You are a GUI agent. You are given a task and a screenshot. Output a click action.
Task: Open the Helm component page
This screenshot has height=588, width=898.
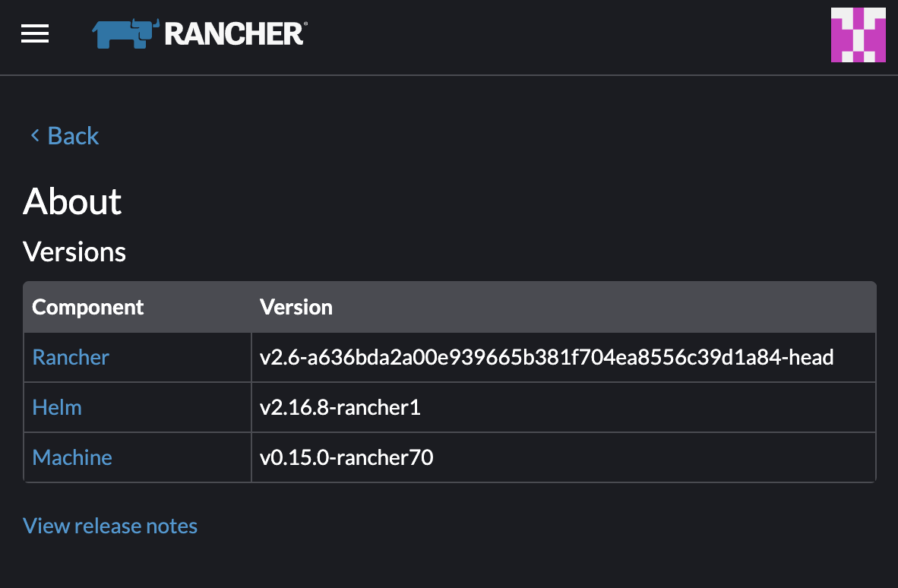(x=56, y=407)
